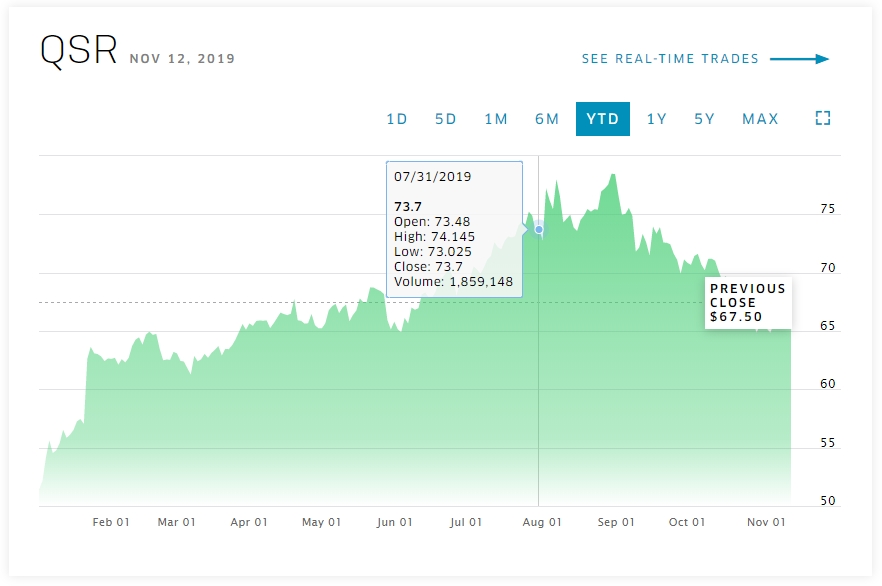Click the Previous Close $67.50 label

748,303
